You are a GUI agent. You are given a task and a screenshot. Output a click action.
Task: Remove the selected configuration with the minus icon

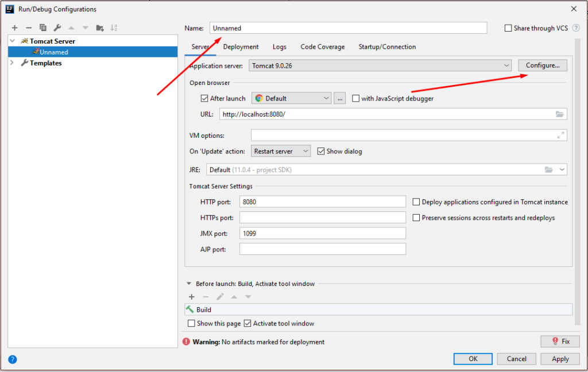point(29,28)
